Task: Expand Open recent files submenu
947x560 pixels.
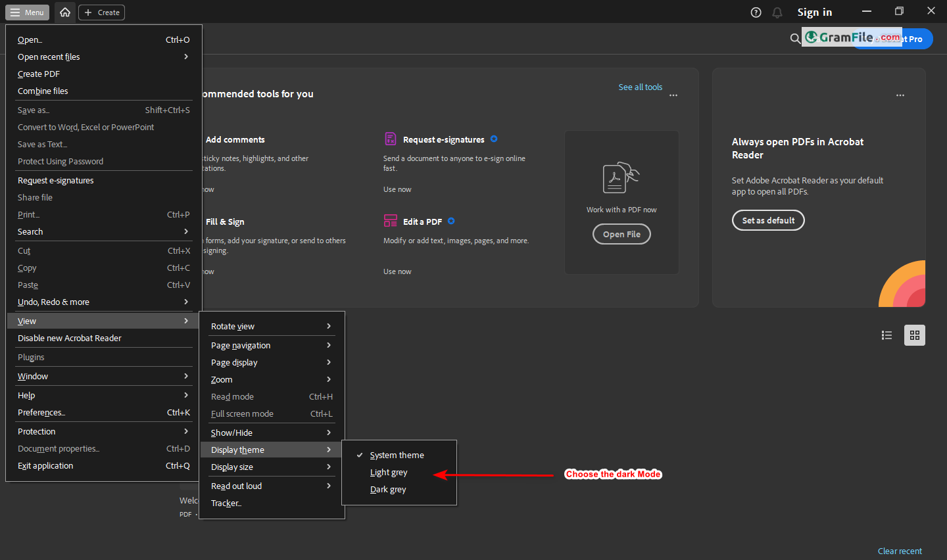Action: 104,57
